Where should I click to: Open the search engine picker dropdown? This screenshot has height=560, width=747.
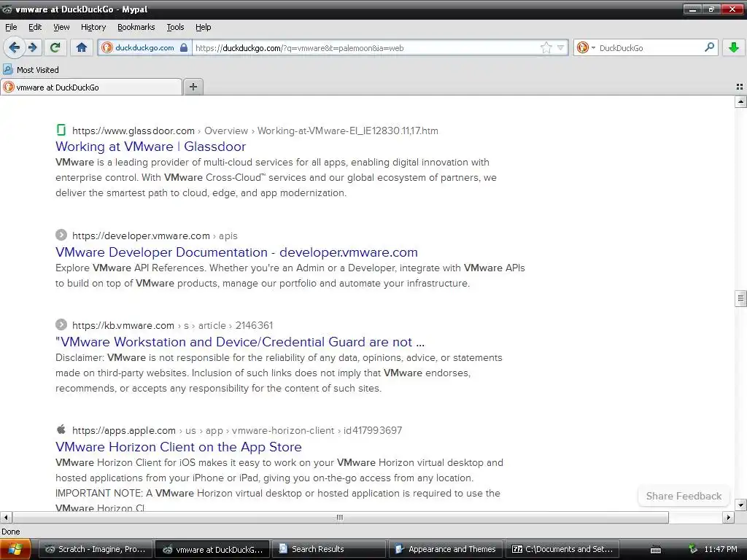tap(586, 47)
